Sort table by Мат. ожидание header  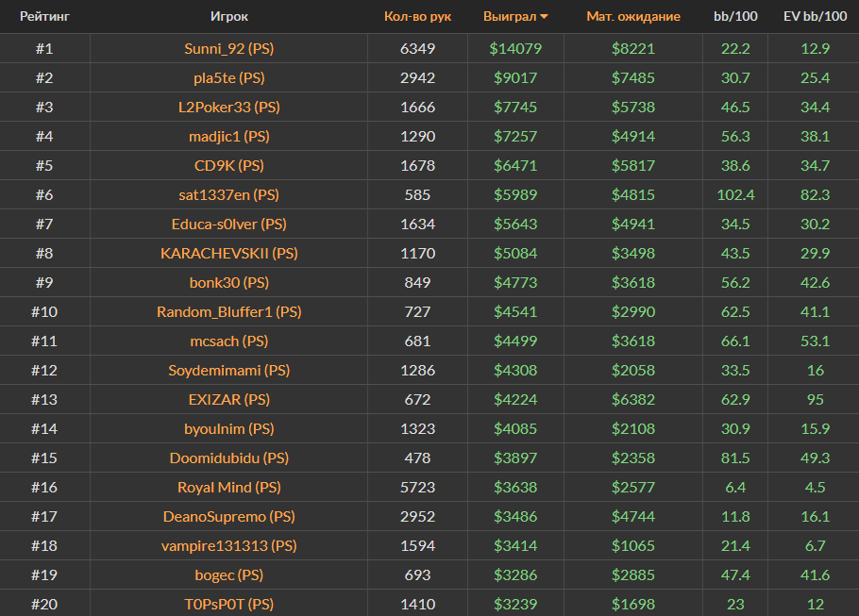[633, 17]
